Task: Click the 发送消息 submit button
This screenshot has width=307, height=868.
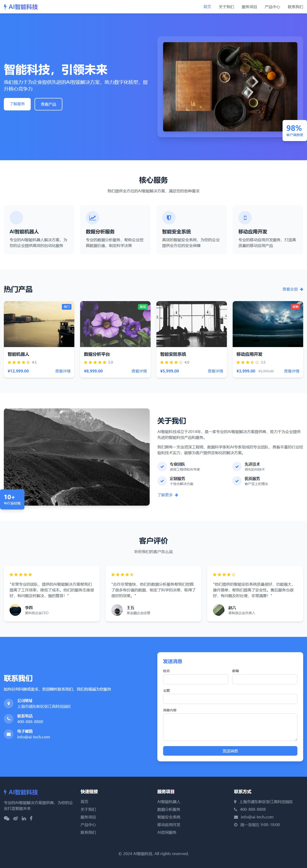Action: 230,751
